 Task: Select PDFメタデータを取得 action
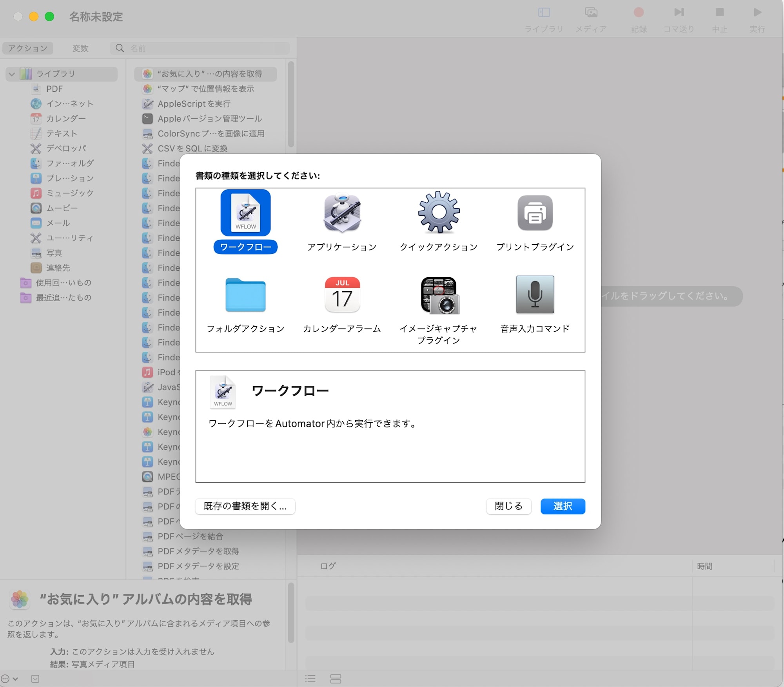pyautogui.click(x=191, y=551)
